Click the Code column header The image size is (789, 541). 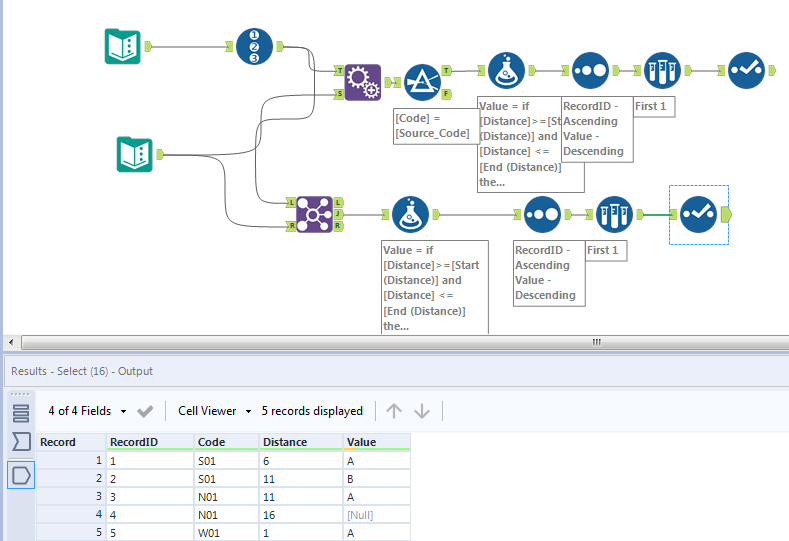(x=226, y=442)
